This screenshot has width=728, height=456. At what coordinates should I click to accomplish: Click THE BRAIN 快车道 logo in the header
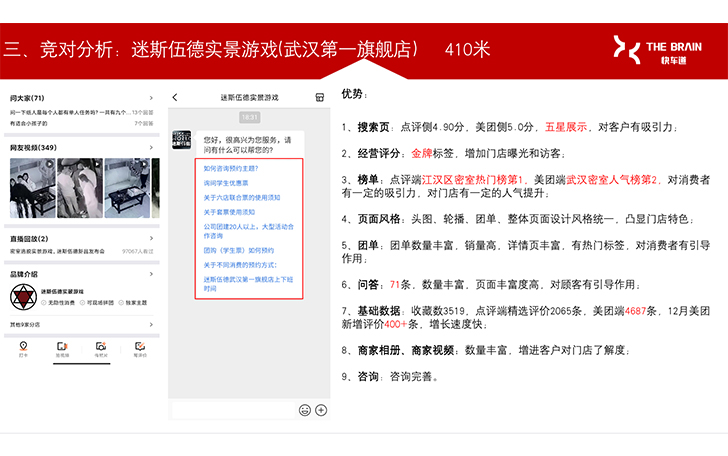(657, 49)
